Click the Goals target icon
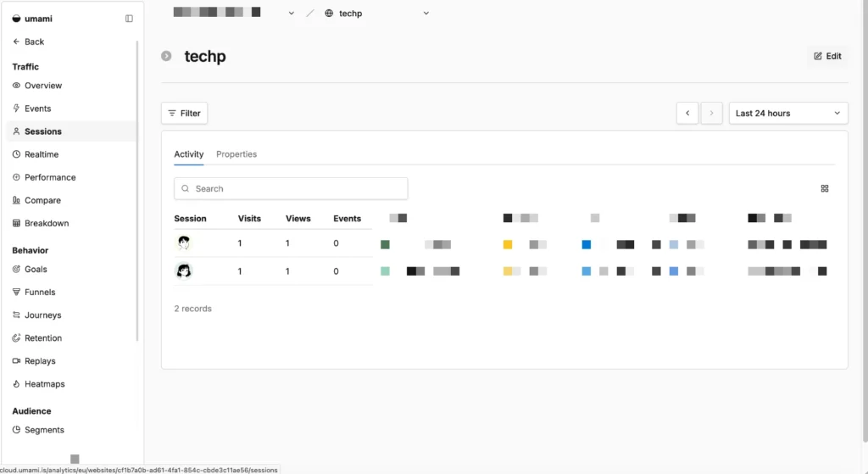This screenshot has height=474, width=868. click(16, 269)
